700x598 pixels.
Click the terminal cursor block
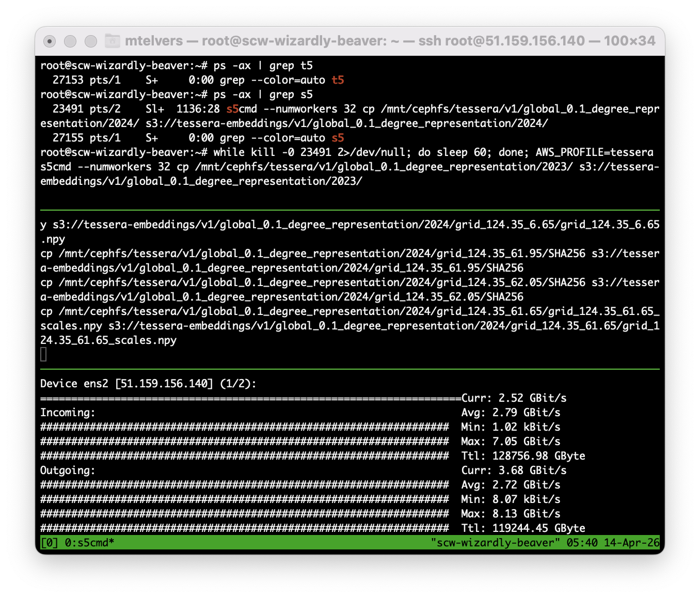point(43,354)
